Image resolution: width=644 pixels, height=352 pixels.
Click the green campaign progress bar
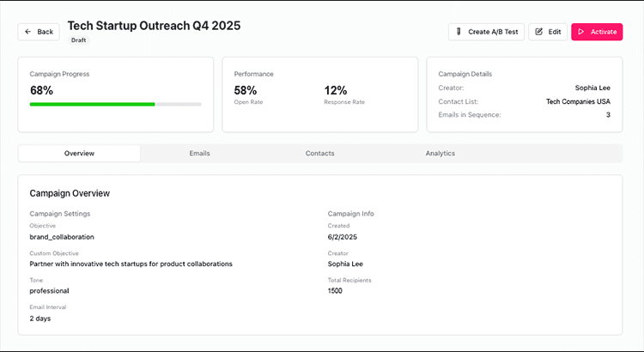[93, 104]
